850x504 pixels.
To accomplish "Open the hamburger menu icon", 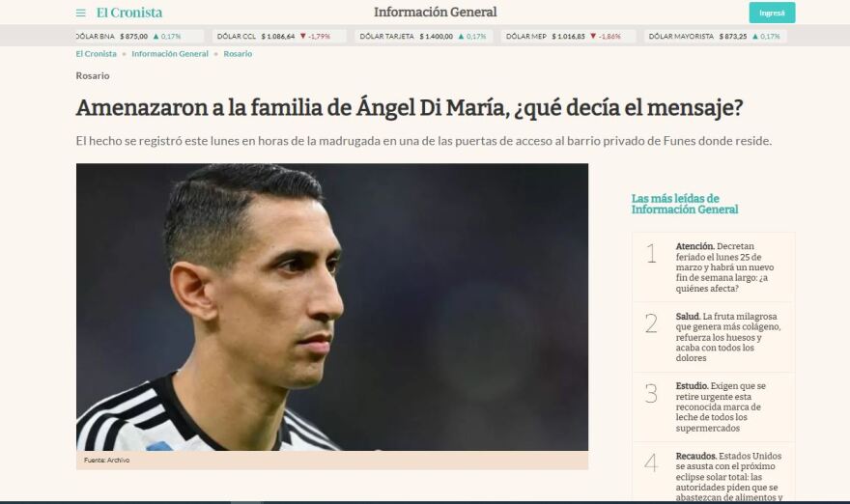I will pyautogui.click(x=81, y=13).
